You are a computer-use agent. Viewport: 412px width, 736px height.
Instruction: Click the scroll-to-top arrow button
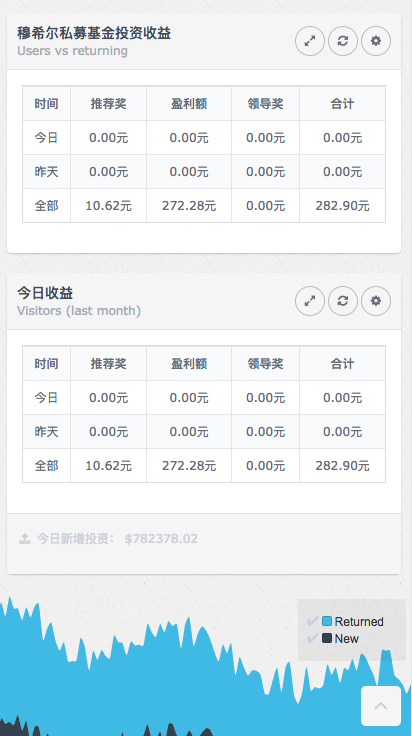tap(381, 706)
